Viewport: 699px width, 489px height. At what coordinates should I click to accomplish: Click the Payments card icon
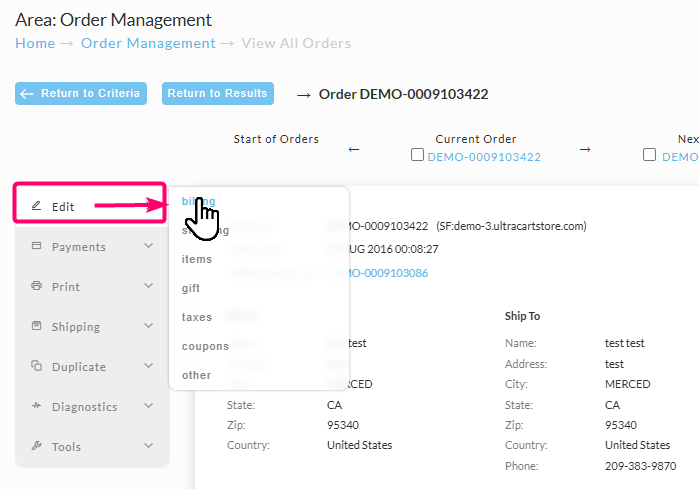point(37,246)
